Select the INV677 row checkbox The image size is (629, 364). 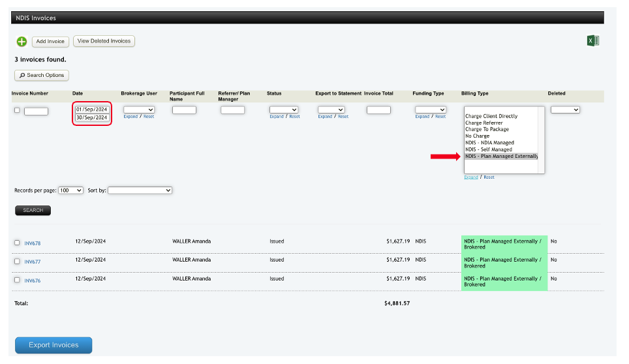[17, 261]
